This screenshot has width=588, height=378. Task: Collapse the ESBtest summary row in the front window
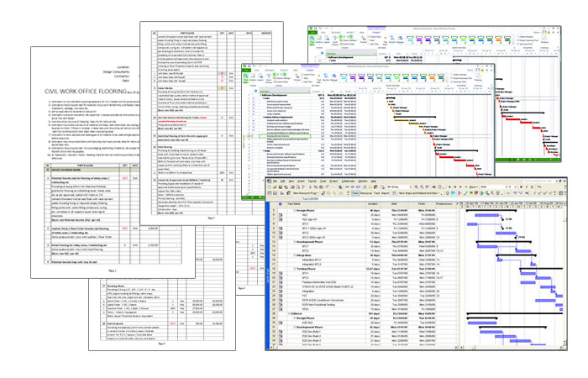point(289,313)
